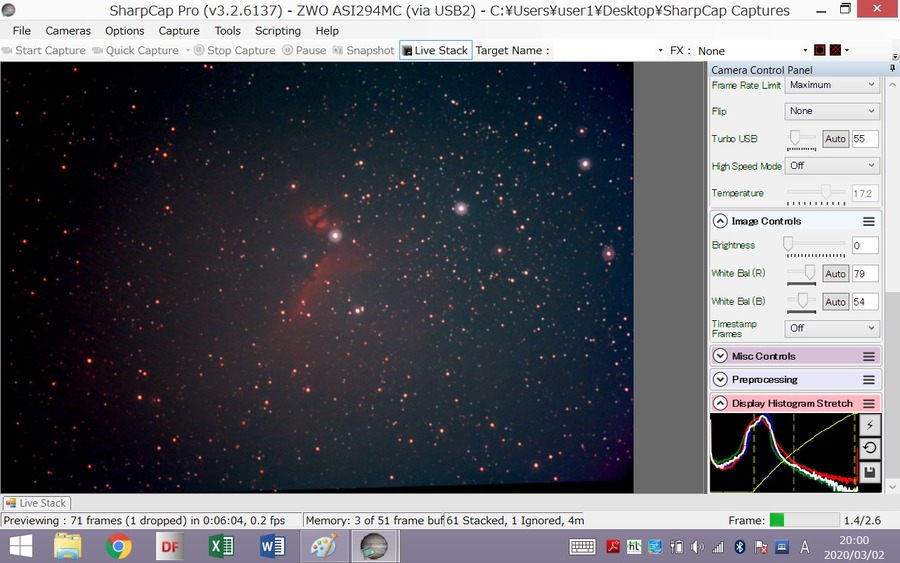Click the White Bal (B) slider
This screenshot has width=900, height=563.
[x=801, y=302]
